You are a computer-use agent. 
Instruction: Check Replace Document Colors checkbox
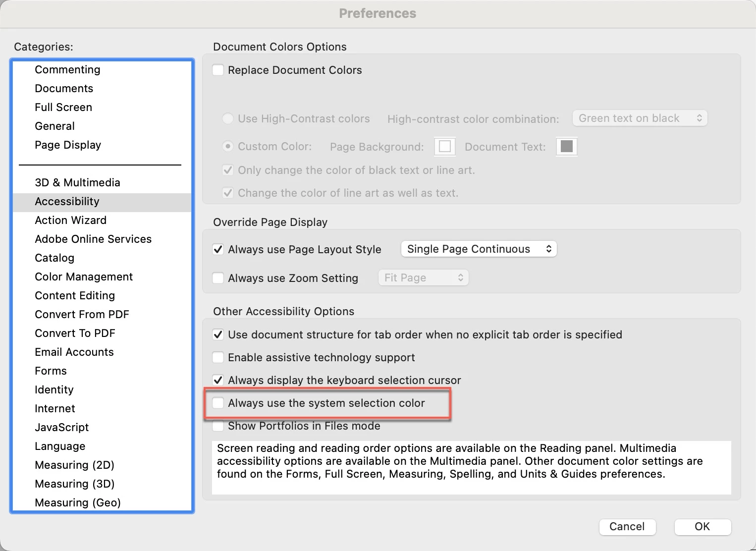pos(218,70)
